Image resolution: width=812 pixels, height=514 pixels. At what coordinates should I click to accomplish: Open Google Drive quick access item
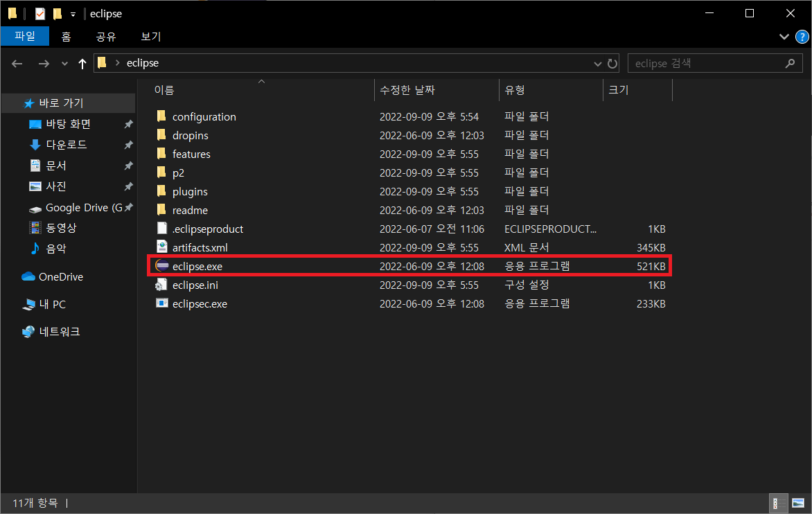pyautogui.click(x=76, y=208)
